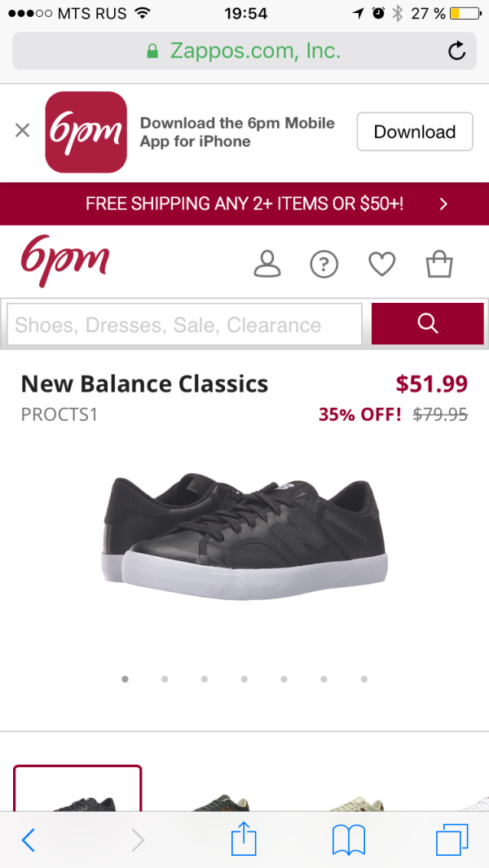Dismiss the 6pm app banner

(23, 130)
